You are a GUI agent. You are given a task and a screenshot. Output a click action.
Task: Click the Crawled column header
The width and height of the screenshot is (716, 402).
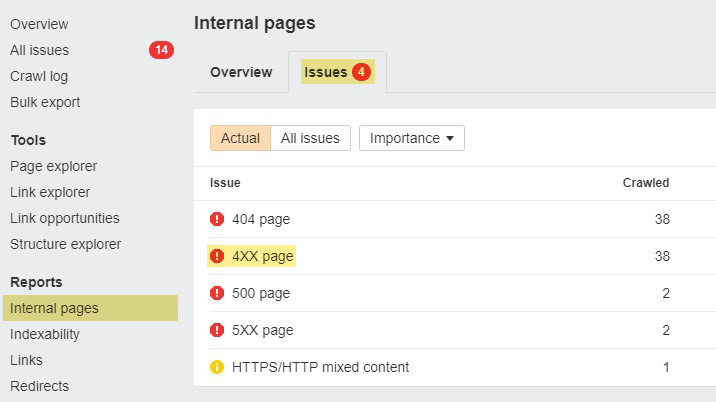pyautogui.click(x=646, y=183)
